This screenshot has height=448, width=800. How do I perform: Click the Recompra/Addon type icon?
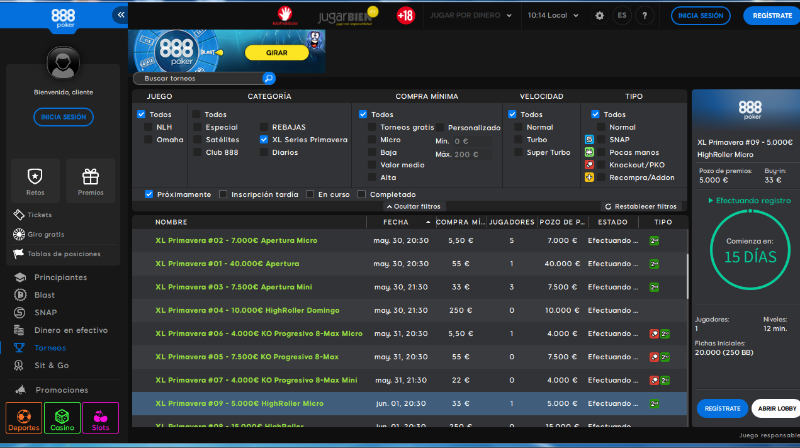pyautogui.click(x=589, y=178)
